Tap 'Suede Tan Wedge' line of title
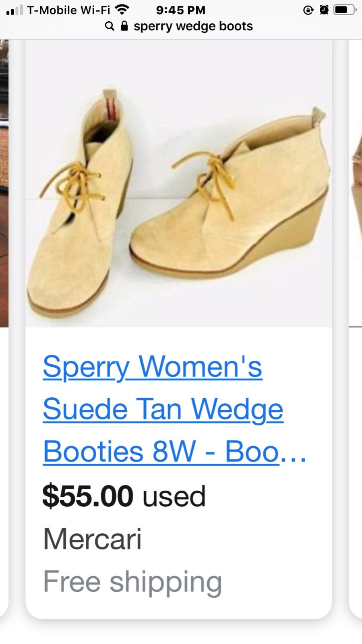The width and height of the screenshot is (362, 644). click(163, 409)
